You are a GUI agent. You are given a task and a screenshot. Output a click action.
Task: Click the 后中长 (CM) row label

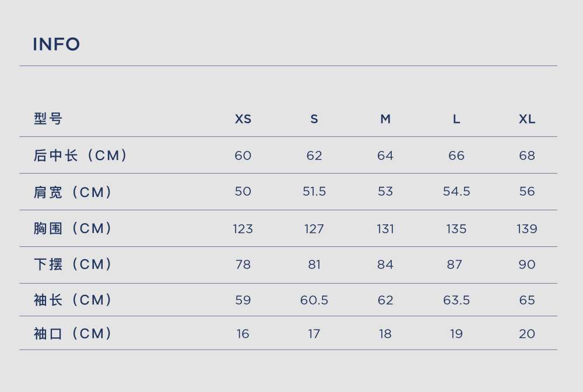(80, 156)
